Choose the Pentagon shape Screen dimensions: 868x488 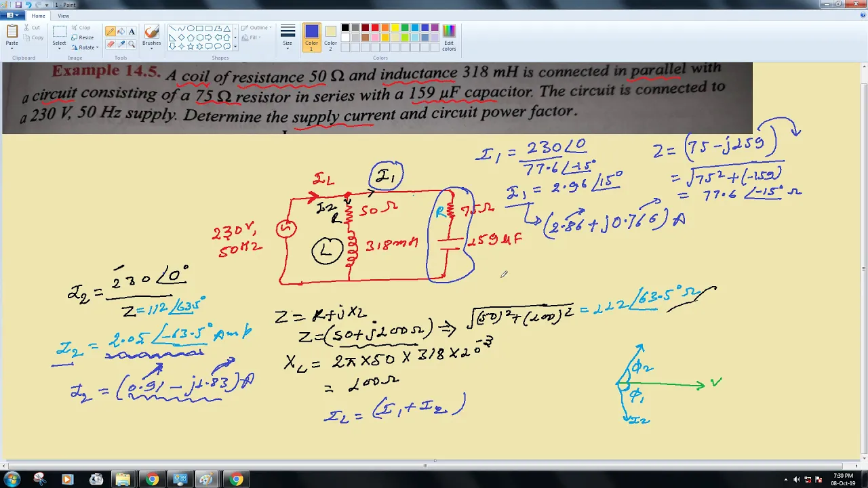[191, 37]
